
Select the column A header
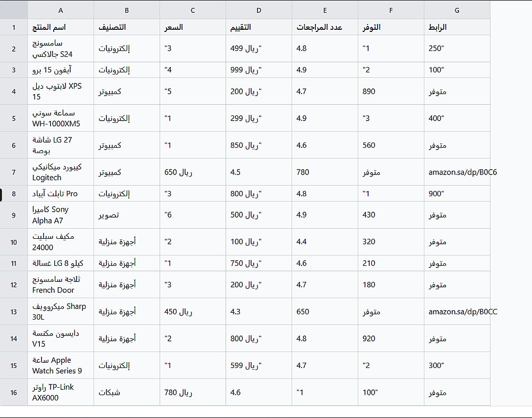tap(61, 10)
